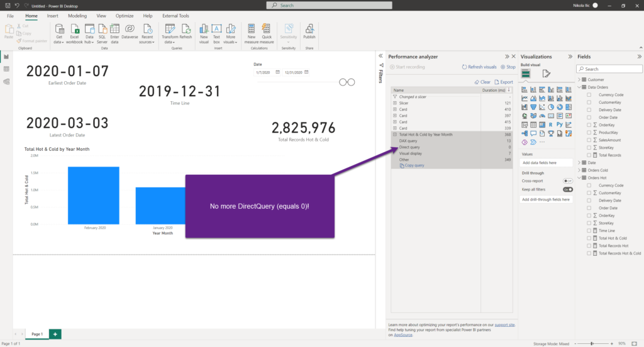The width and height of the screenshot is (644, 347).
Task: Click the date slicer left handle
Action: coord(343,82)
